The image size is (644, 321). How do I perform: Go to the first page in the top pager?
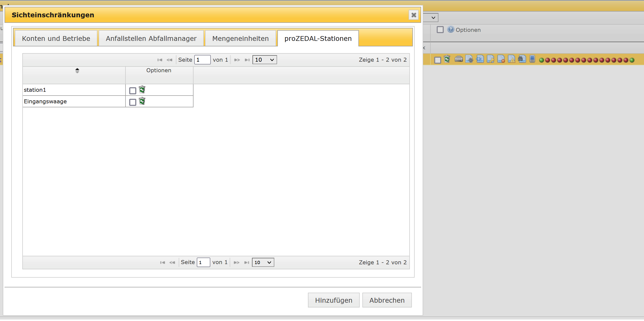pos(160,60)
